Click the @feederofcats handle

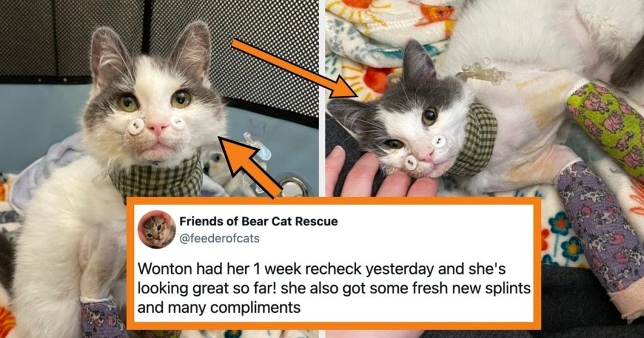(219, 239)
